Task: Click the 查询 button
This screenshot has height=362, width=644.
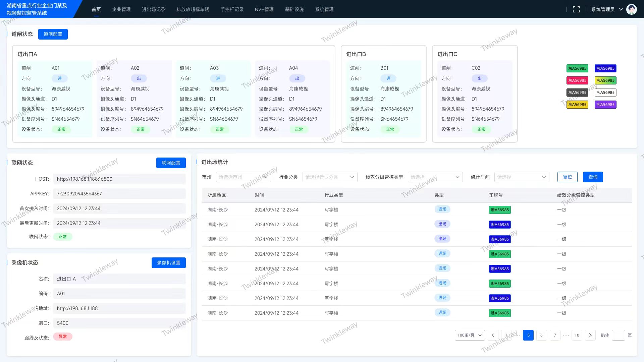Action: tap(593, 177)
